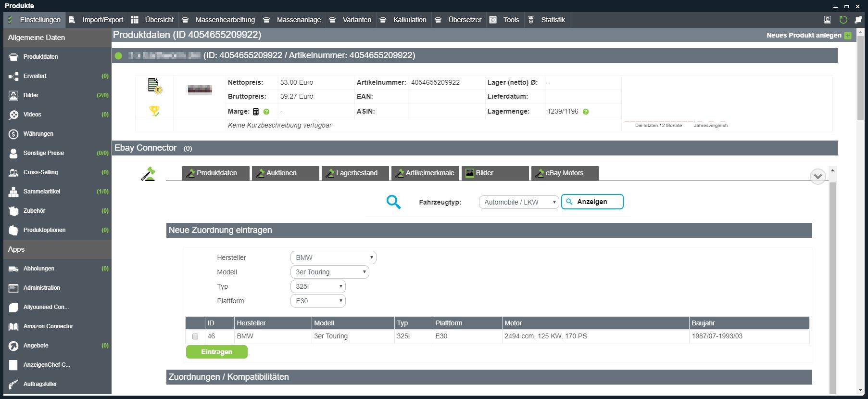Click the blurred product thumbnail image

(x=200, y=89)
